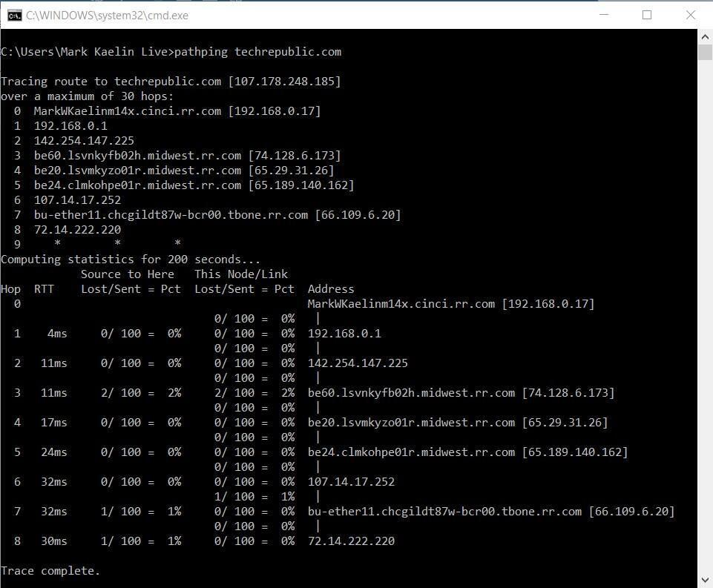Click the scrollbar track below the thumb

[x=703, y=297]
